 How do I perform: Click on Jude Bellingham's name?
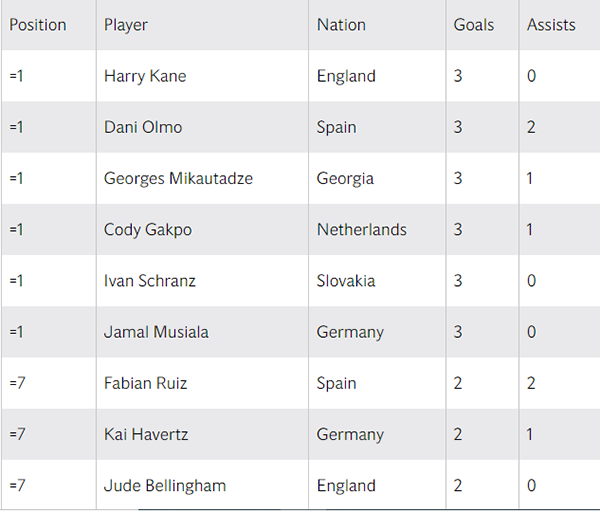pos(165,486)
